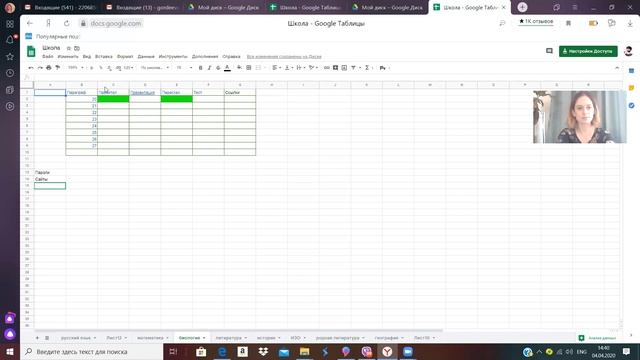
Task: Collapse the toolbar with the up chevron
Action: (617, 68)
